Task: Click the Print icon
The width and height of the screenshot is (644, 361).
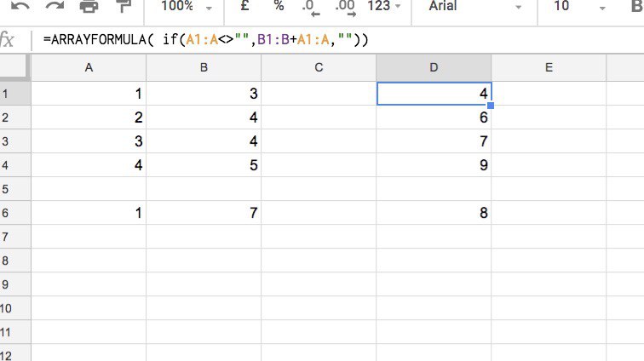Action: coord(89,6)
